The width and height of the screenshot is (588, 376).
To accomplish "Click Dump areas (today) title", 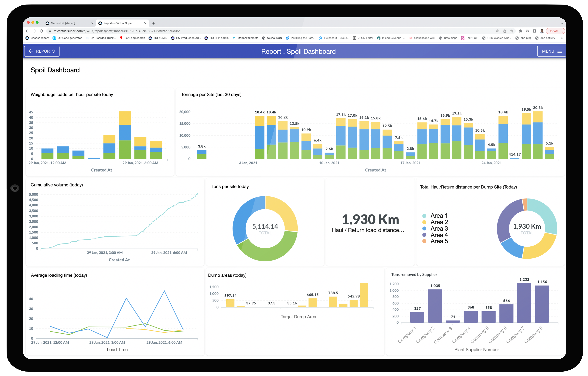I will 227,275.
